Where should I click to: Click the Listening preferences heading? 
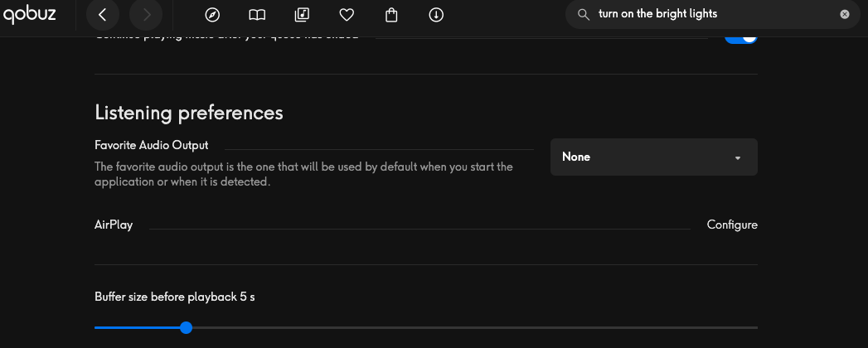[189, 112]
